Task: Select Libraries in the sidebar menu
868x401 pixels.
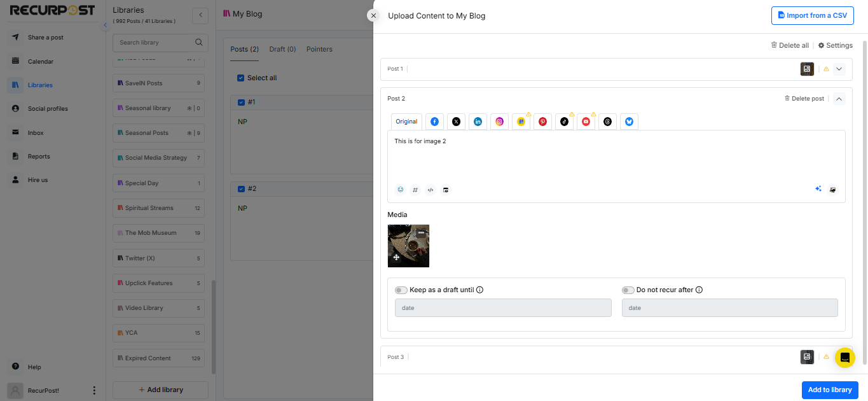Action: [x=40, y=85]
